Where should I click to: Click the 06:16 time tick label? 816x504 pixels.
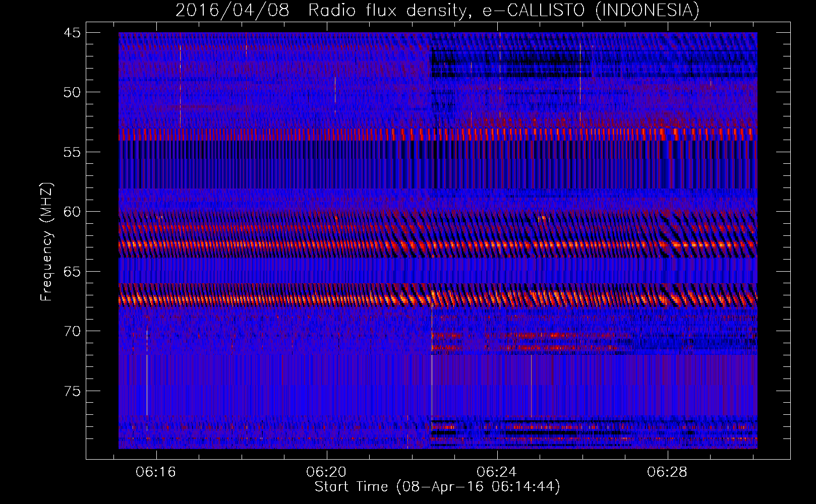coord(156,472)
